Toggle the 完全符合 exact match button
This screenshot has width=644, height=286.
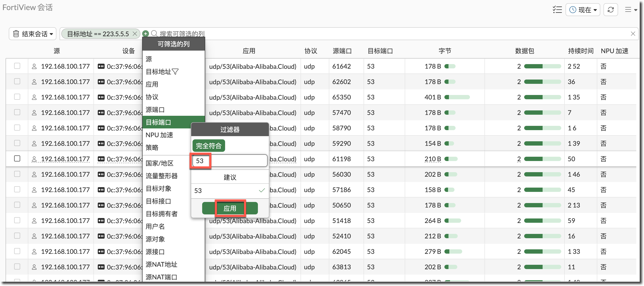[x=209, y=146]
